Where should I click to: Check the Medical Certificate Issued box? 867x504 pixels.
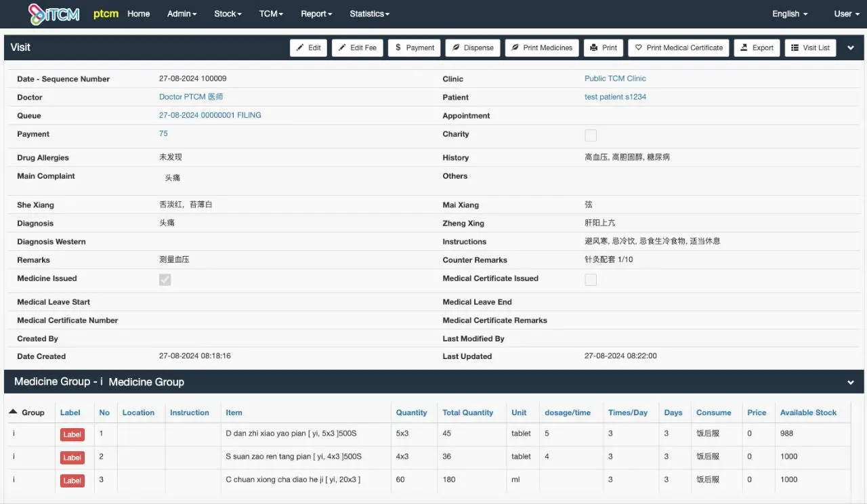590,278
